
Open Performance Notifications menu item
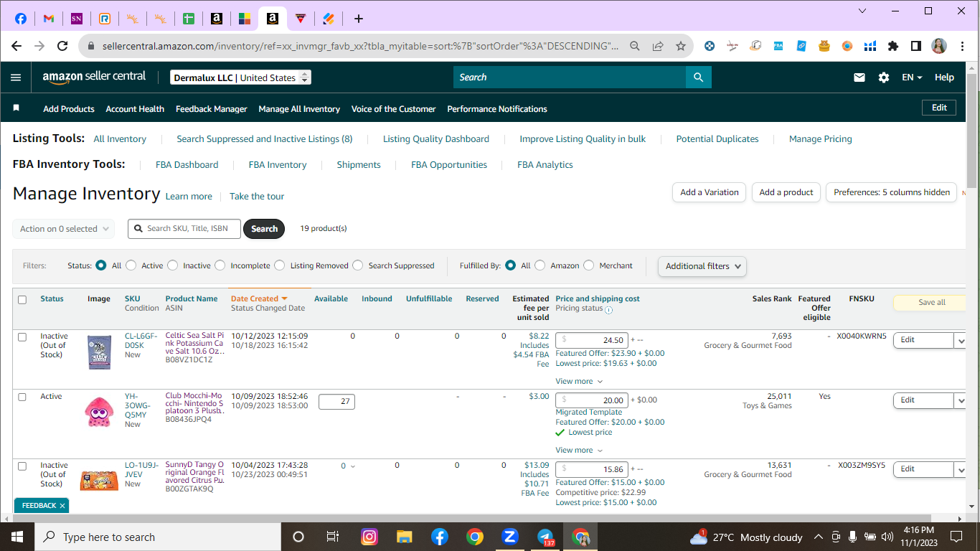497,109
